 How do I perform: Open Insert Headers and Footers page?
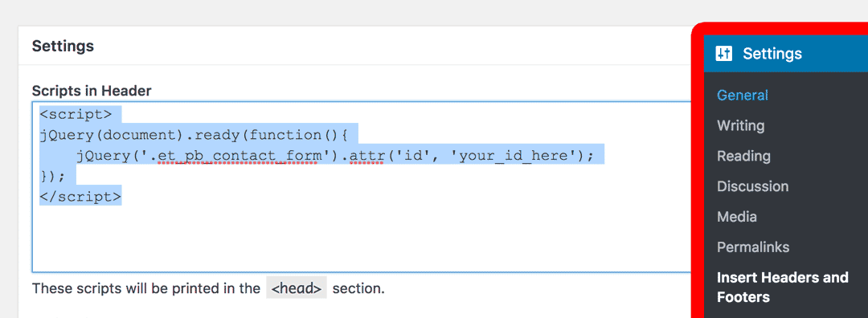point(782,287)
